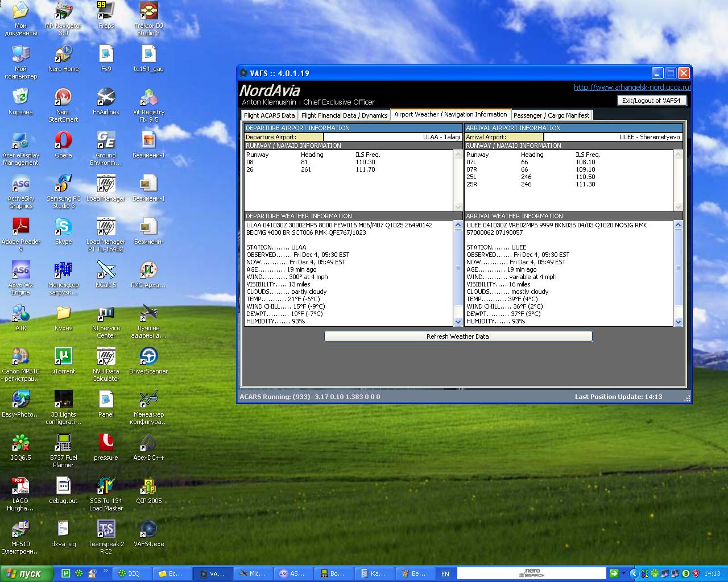The image size is (728, 582).
Task: Launch the Skype desktop shortcut
Action: (63, 231)
